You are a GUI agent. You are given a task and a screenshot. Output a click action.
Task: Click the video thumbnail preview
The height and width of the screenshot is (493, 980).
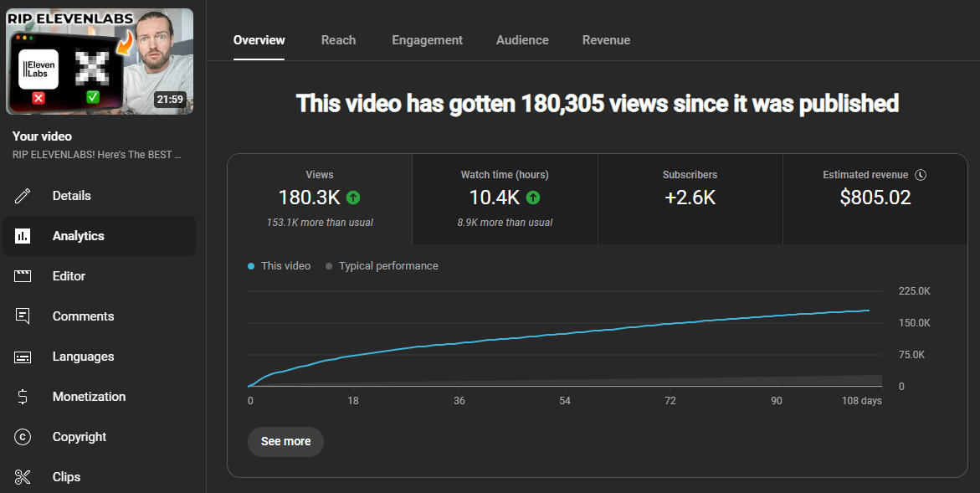(x=100, y=61)
